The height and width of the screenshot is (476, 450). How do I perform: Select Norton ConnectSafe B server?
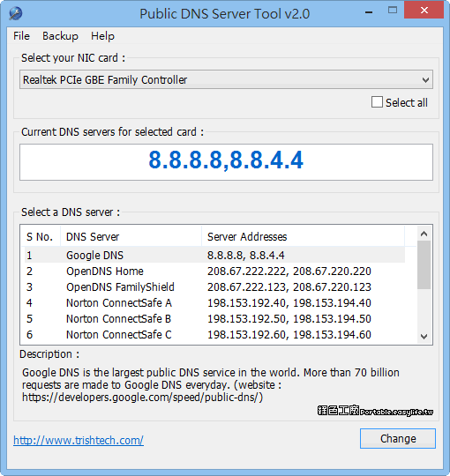pyautogui.click(x=214, y=319)
